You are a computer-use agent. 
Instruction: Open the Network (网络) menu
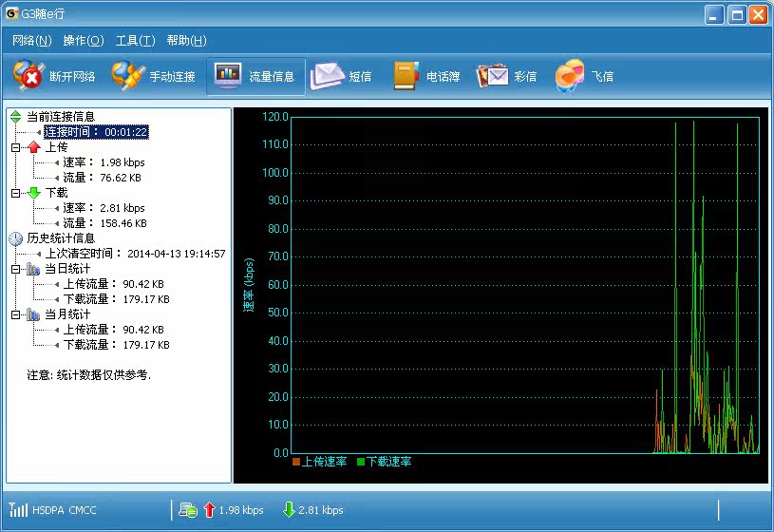(x=31, y=41)
